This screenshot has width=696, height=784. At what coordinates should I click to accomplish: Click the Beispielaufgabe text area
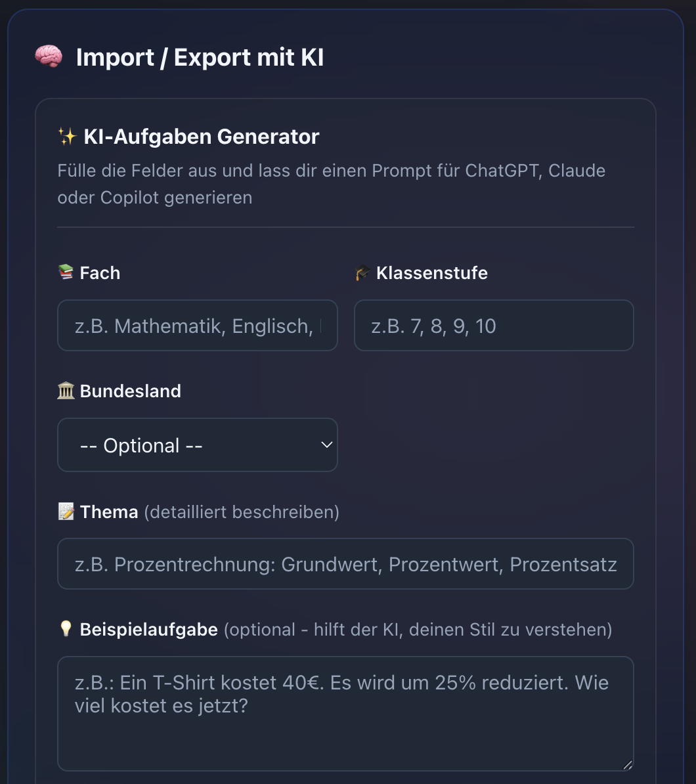pos(346,712)
